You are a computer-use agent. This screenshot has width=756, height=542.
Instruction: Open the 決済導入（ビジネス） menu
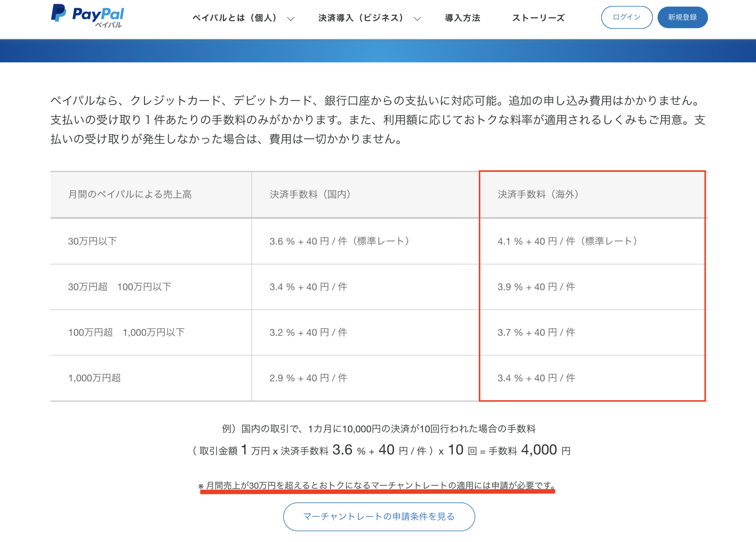[361, 18]
